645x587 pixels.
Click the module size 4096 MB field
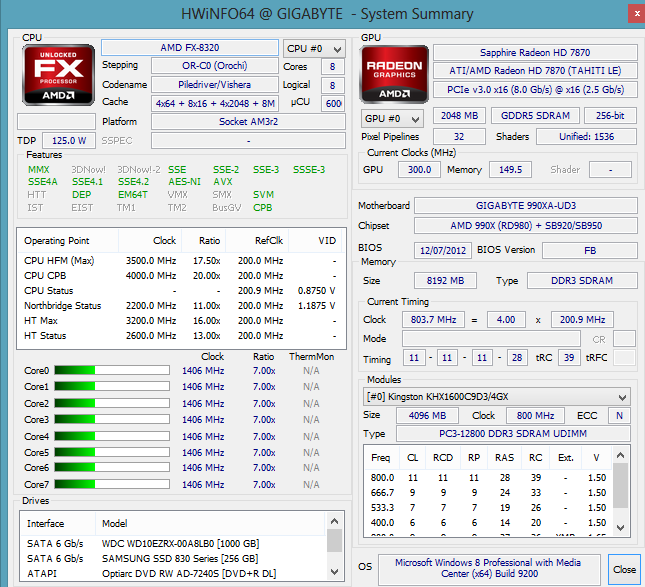coord(427,415)
